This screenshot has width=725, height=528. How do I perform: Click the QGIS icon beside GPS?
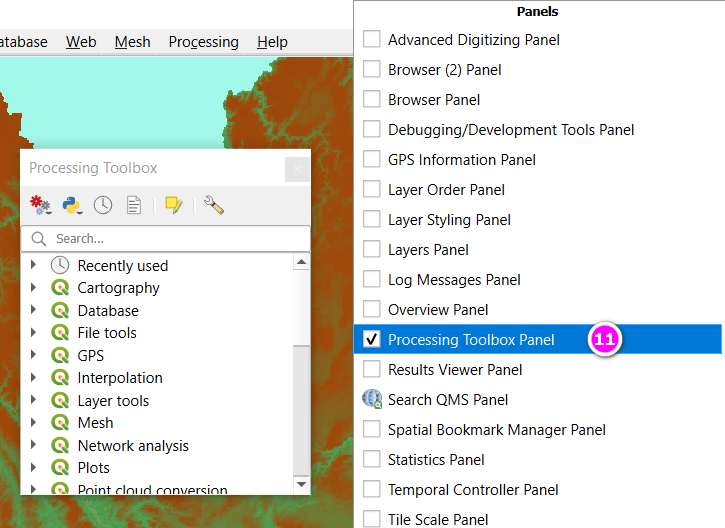pos(60,355)
